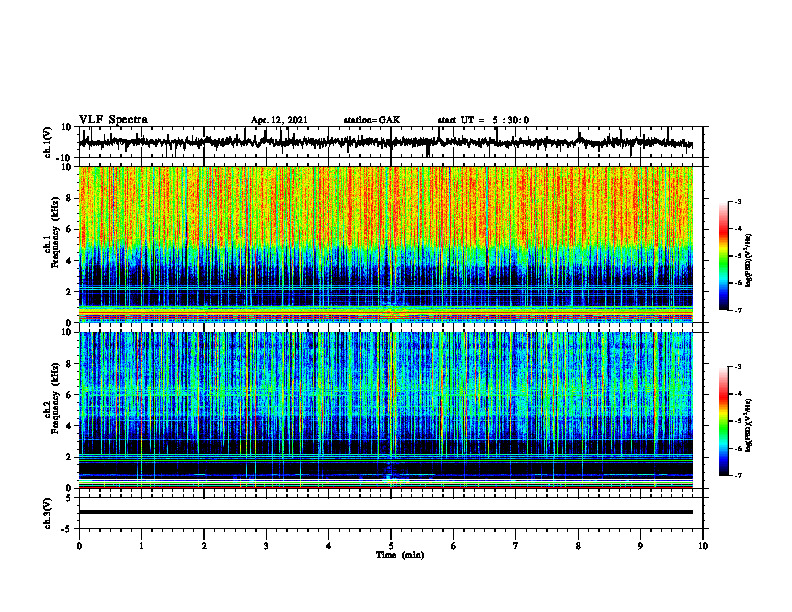792x612 pixels.
Task: Click the "-3" label on ch.2 color bar
Action: (x=736, y=367)
